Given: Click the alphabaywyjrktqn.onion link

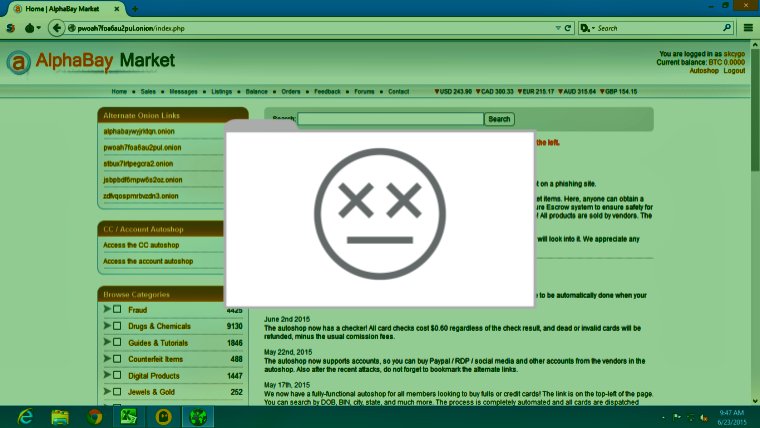Looking at the screenshot, I should 139,131.
